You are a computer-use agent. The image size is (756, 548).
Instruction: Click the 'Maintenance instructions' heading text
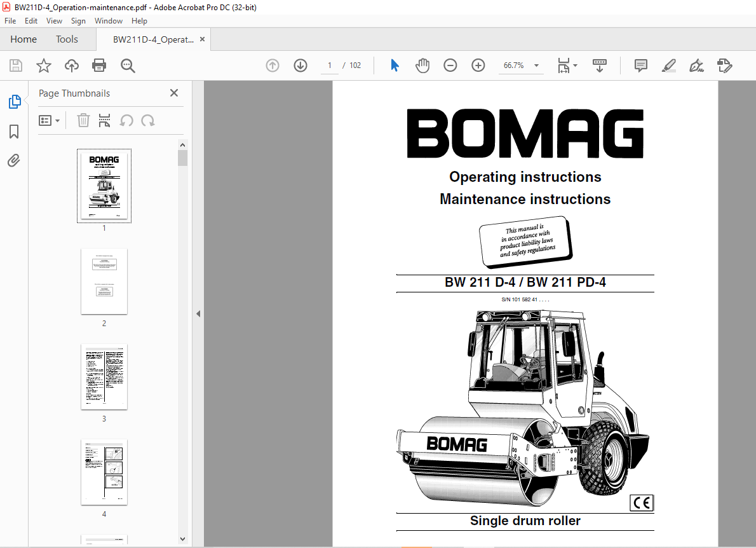click(525, 199)
